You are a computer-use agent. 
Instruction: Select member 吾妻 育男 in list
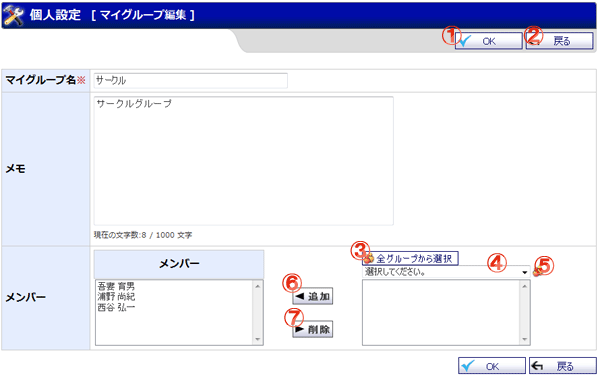(x=116, y=286)
